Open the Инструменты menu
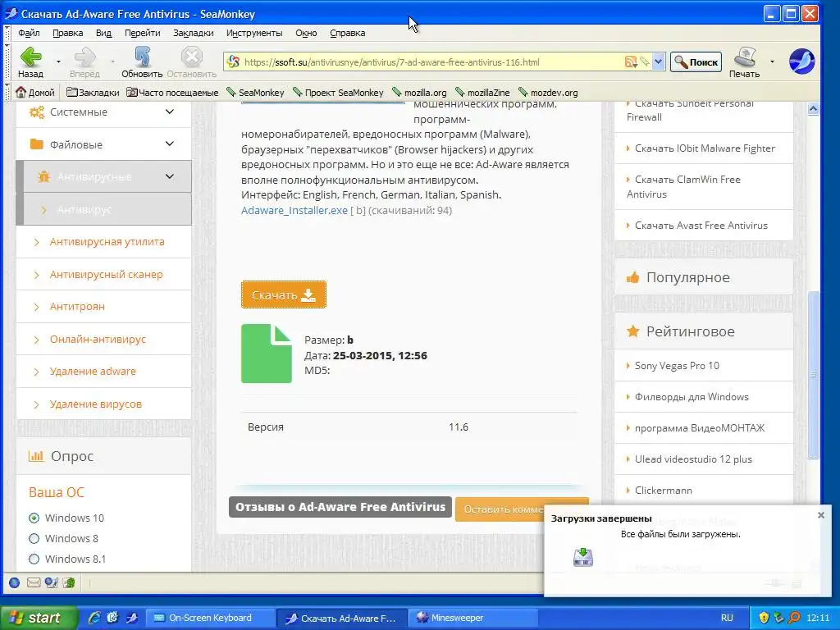840x630 pixels. [x=254, y=33]
